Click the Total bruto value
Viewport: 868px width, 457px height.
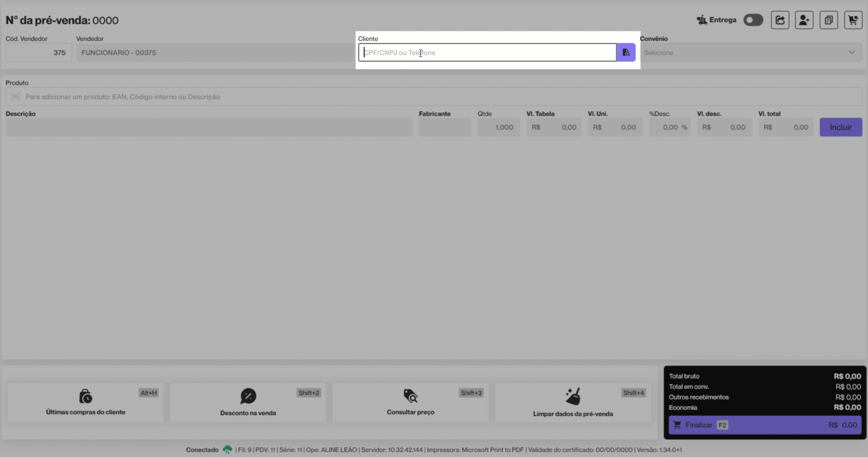847,376
